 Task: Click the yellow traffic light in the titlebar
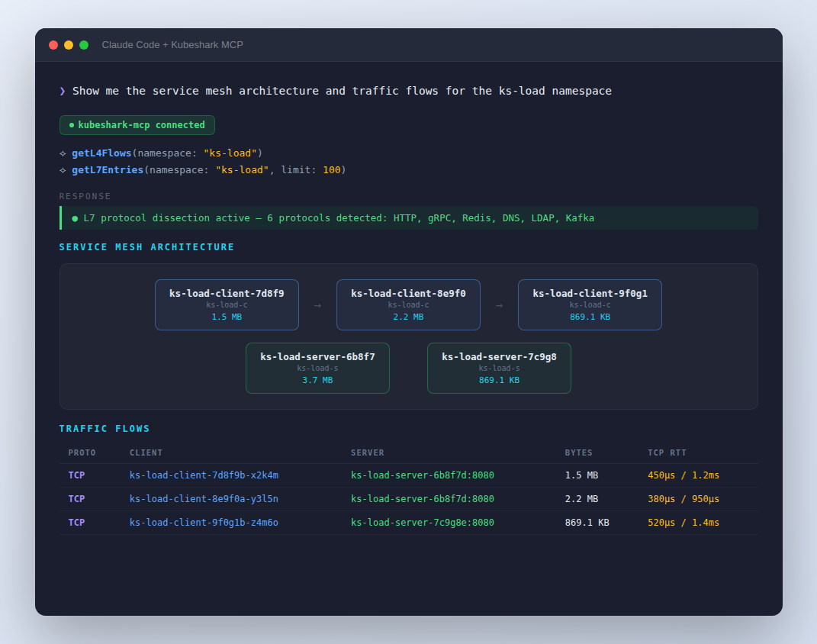tap(69, 45)
